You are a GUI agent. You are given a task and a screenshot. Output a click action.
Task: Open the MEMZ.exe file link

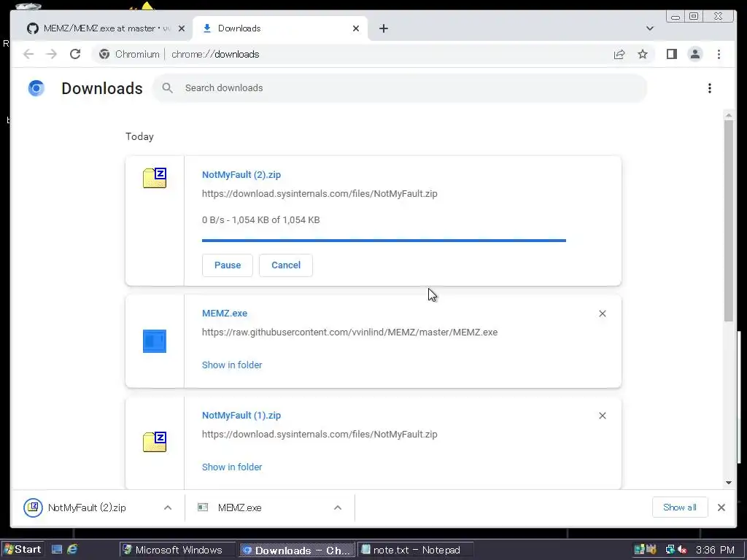225,314
